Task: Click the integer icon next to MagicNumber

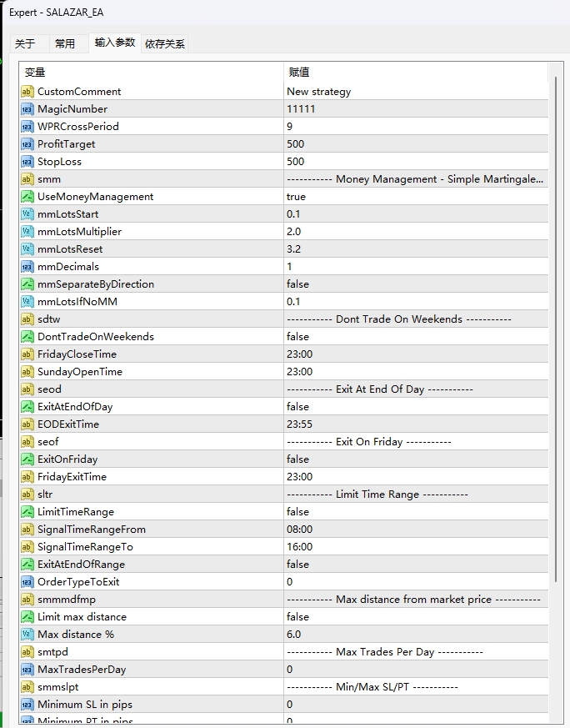Action: click(27, 109)
